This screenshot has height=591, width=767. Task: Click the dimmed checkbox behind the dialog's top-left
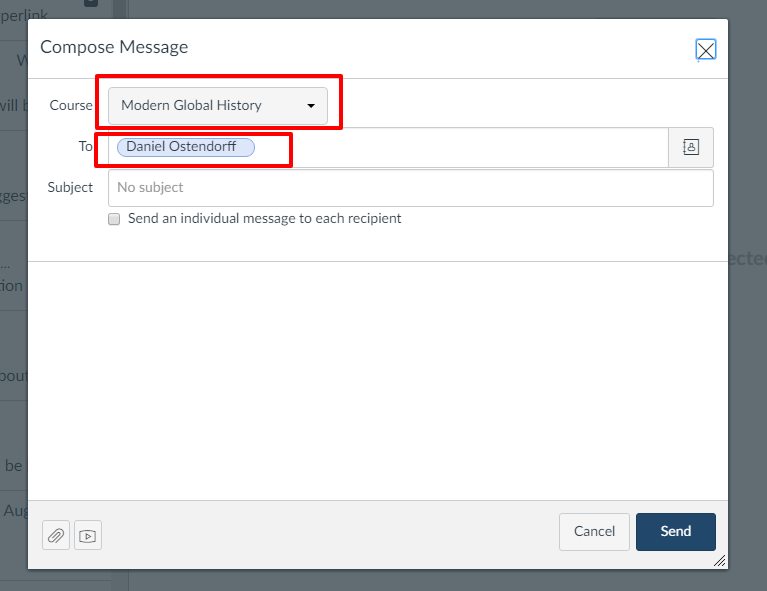[91, 3]
